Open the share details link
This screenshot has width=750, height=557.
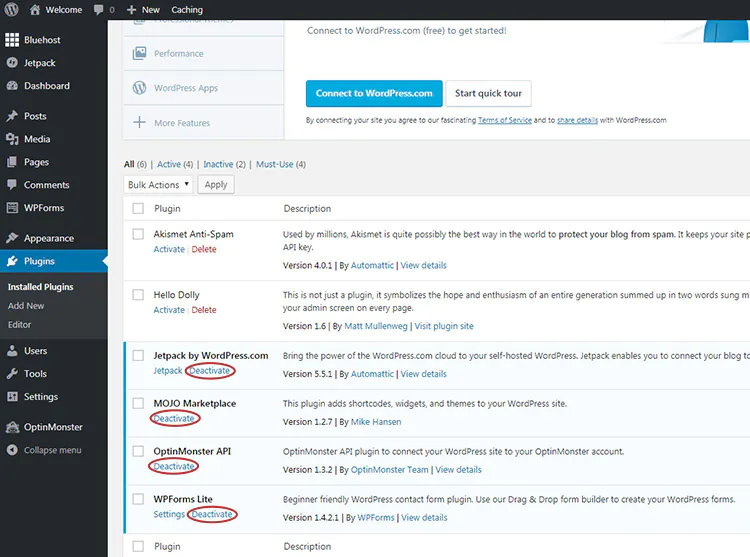pyautogui.click(x=577, y=120)
